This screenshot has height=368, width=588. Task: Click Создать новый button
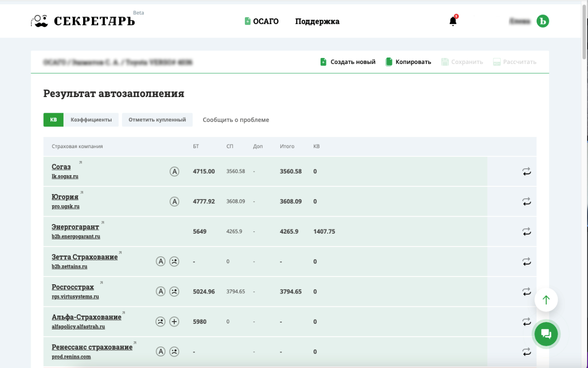(348, 62)
